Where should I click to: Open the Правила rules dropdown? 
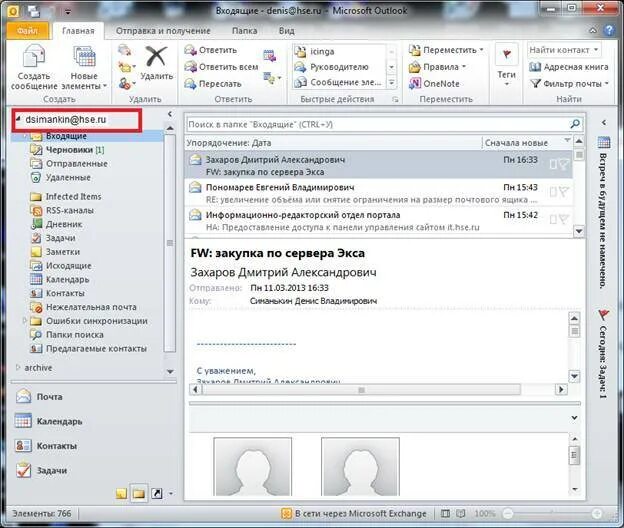click(437, 67)
